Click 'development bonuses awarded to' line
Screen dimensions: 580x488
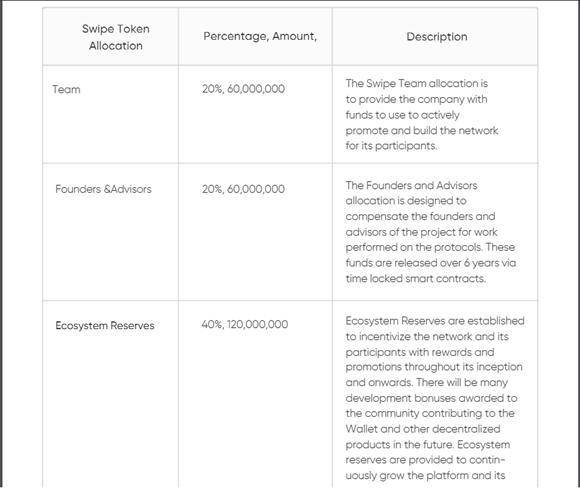[431, 398]
